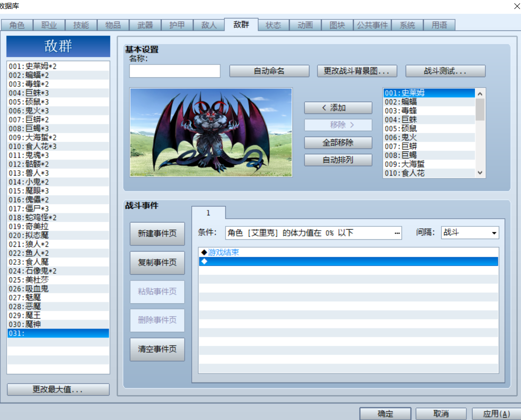Select troop 001:史莱姆*2
This screenshot has width=521, height=420.
(58, 66)
